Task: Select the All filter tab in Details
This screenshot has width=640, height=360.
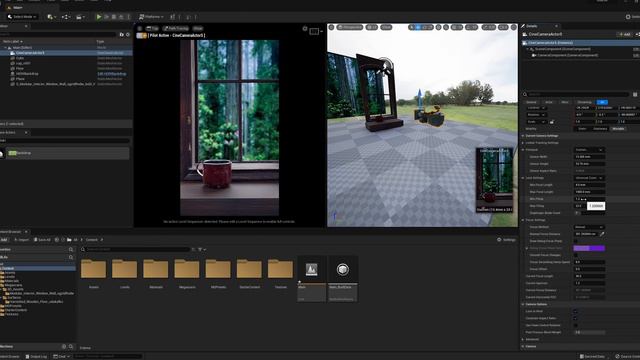Action: 602,102
